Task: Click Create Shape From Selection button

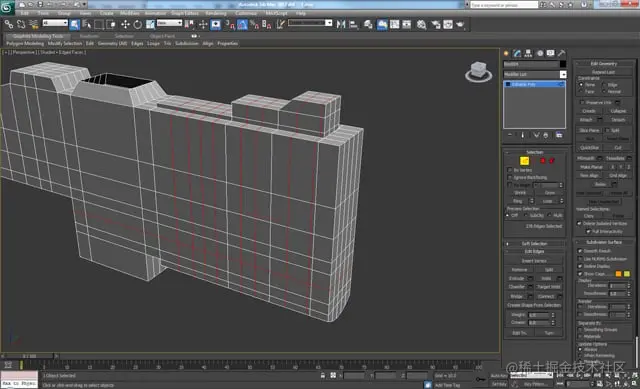Action: click(x=534, y=305)
